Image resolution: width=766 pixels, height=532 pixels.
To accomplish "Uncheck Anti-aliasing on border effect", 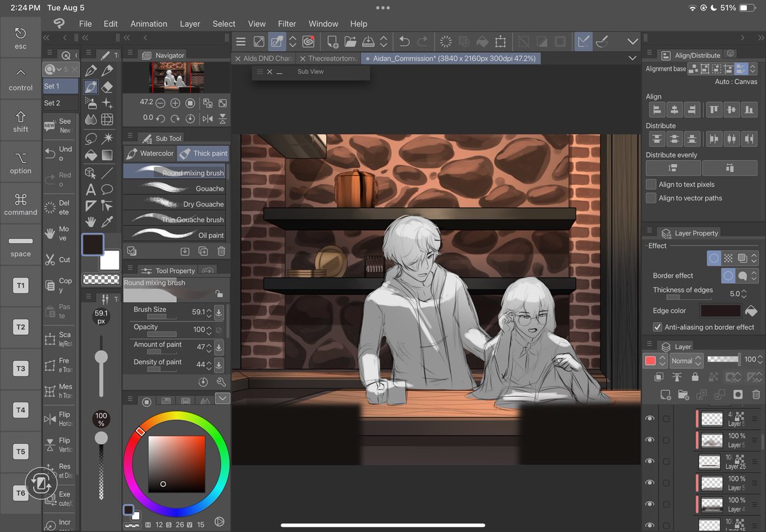I will pyautogui.click(x=657, y=327).
